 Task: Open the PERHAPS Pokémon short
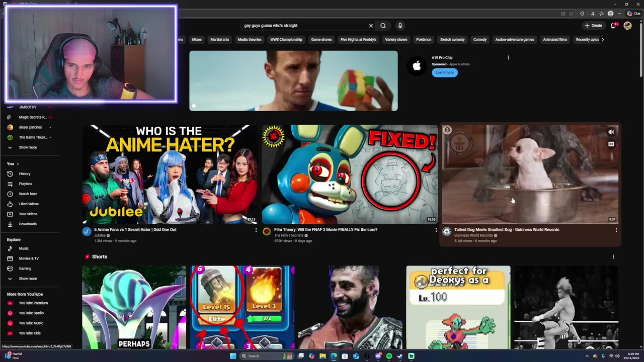[x=134, y=307]
